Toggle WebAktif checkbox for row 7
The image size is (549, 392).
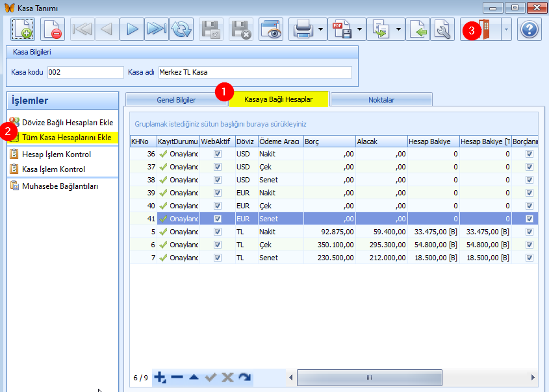pyautogui.click(x=218, y=258)
